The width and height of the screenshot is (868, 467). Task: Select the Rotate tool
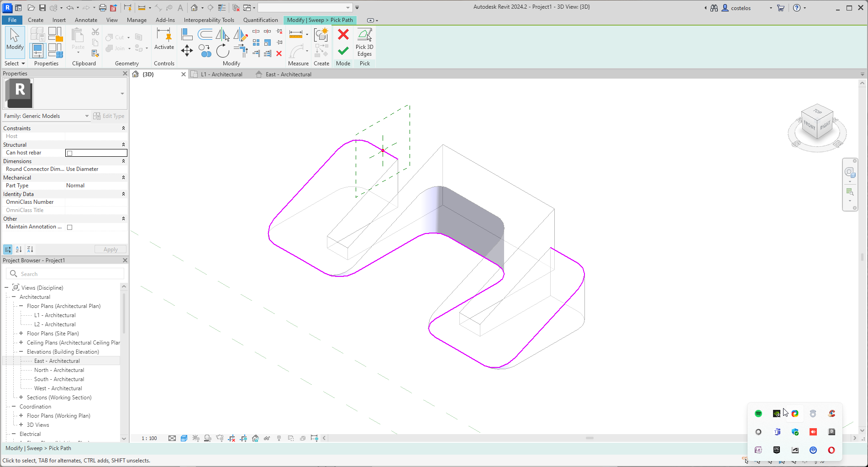click(223, 52)
